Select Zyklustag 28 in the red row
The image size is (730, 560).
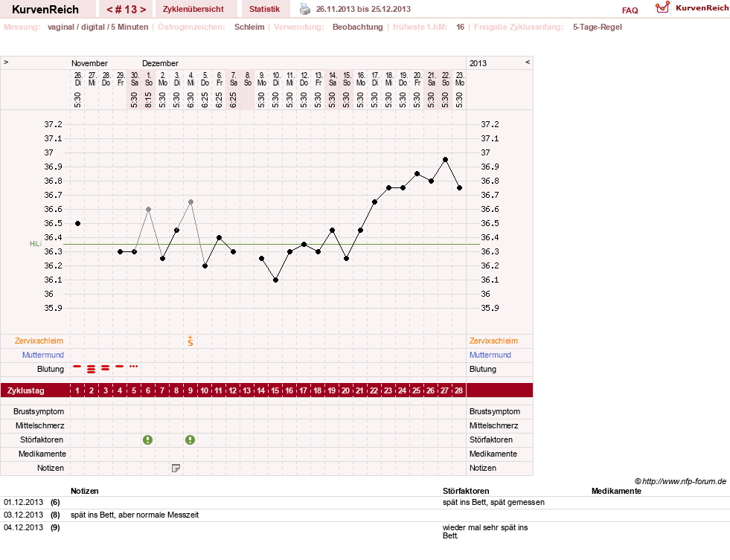point(459,390)
